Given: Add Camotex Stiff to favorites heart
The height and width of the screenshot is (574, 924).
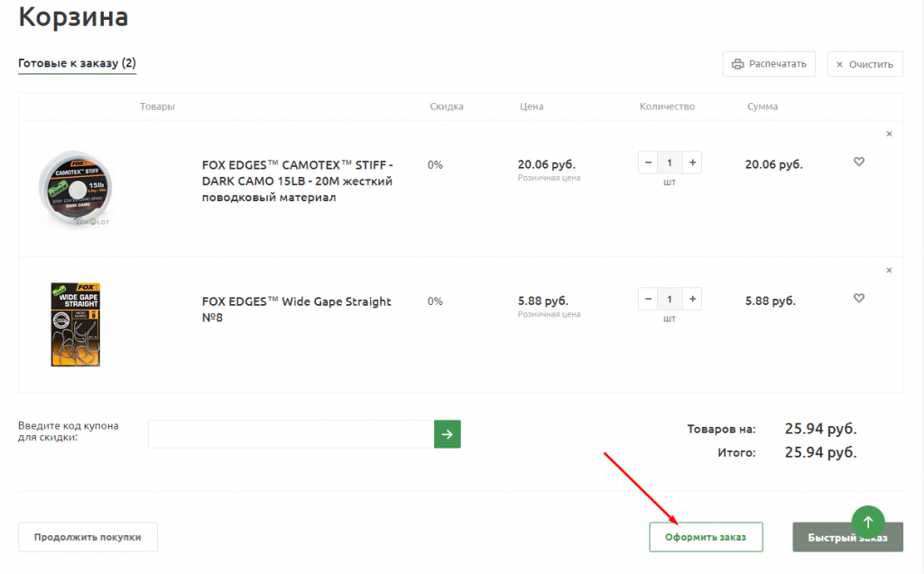Looking at the screenshot, I should pos(859,162).
